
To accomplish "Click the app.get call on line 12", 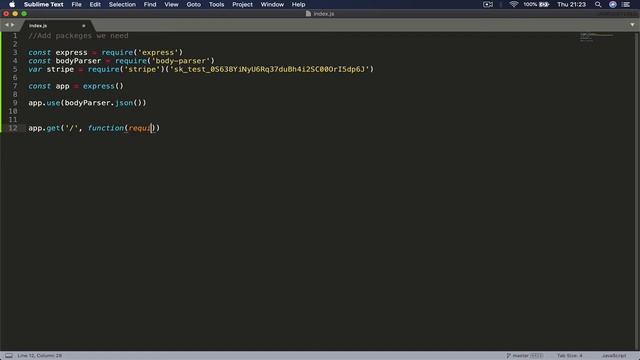I will click(x=44, y=128).
